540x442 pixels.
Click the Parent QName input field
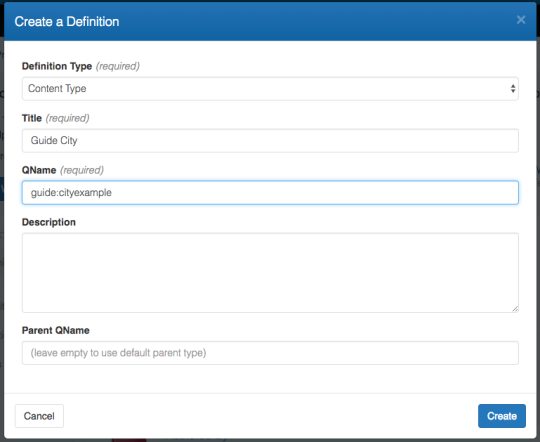[x=270, y=353]
